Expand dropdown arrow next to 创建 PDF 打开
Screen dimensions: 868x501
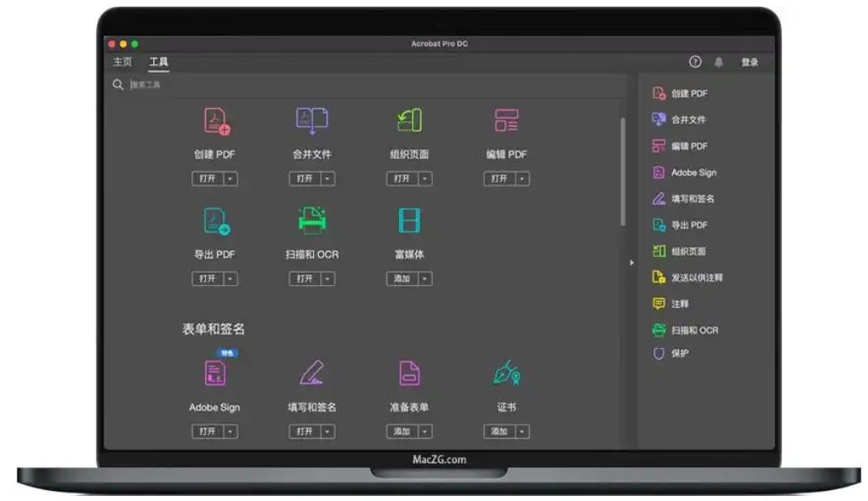(x=230, y=179)
